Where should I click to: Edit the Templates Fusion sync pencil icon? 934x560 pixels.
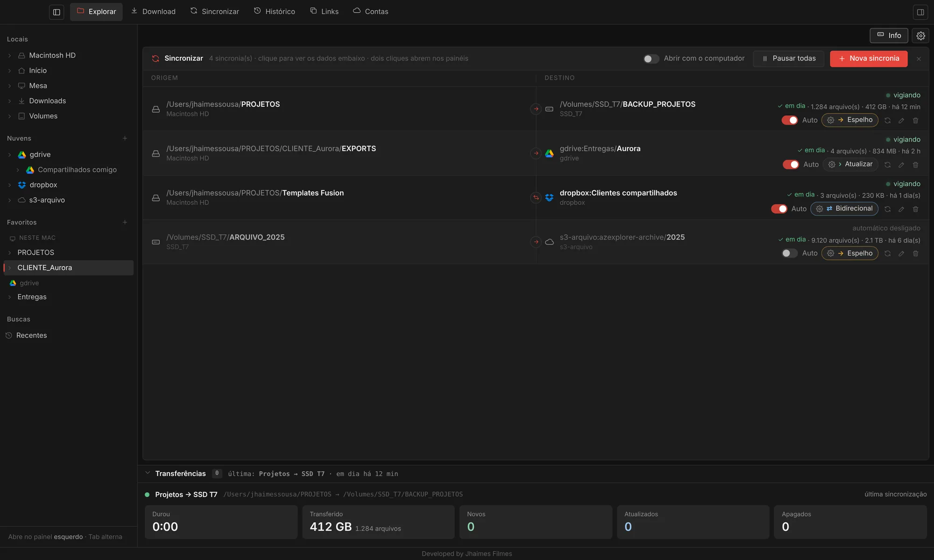901,209
